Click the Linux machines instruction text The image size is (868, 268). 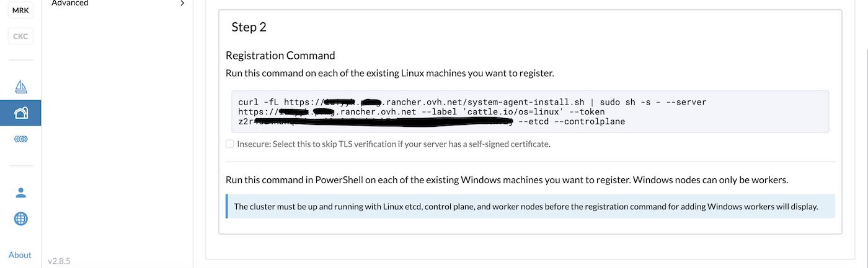click(389, 73)
